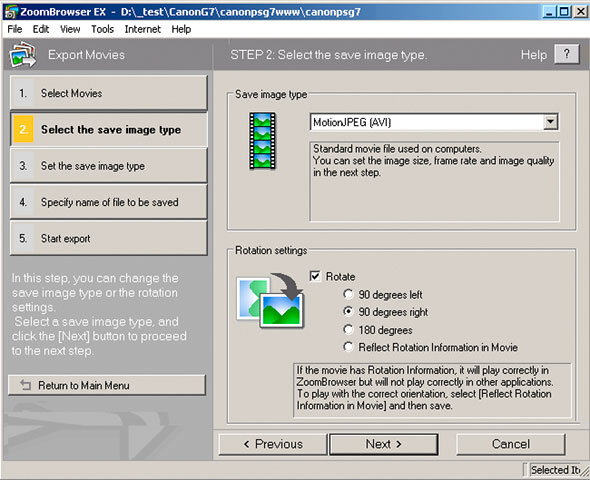Click the window resize grip in status bar

[x=585, y=471]
